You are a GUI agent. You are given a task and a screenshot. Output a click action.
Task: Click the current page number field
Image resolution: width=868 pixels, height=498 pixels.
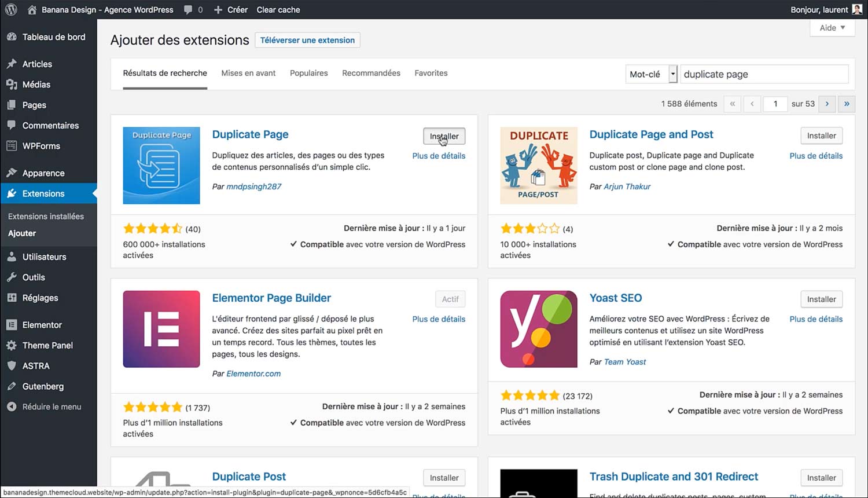pos(775,104)
